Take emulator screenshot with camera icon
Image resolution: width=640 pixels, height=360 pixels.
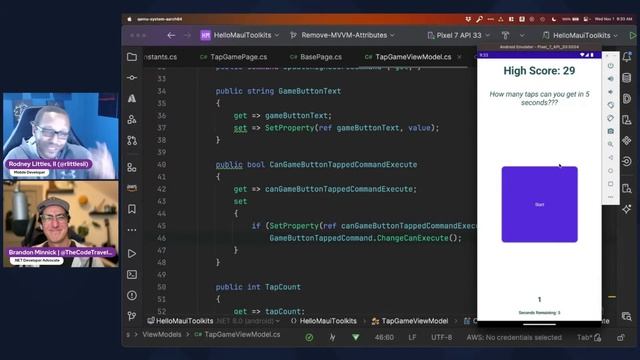pos(611,131)
